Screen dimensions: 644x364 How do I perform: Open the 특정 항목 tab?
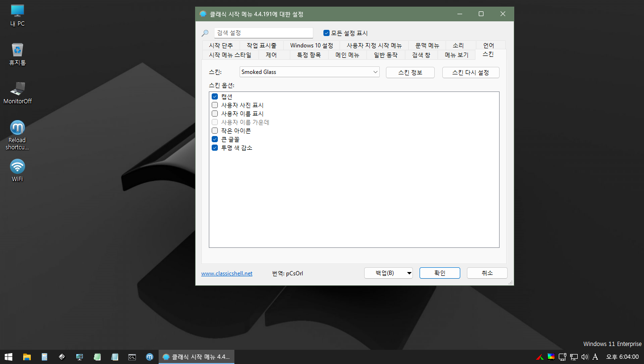point(309,55)
